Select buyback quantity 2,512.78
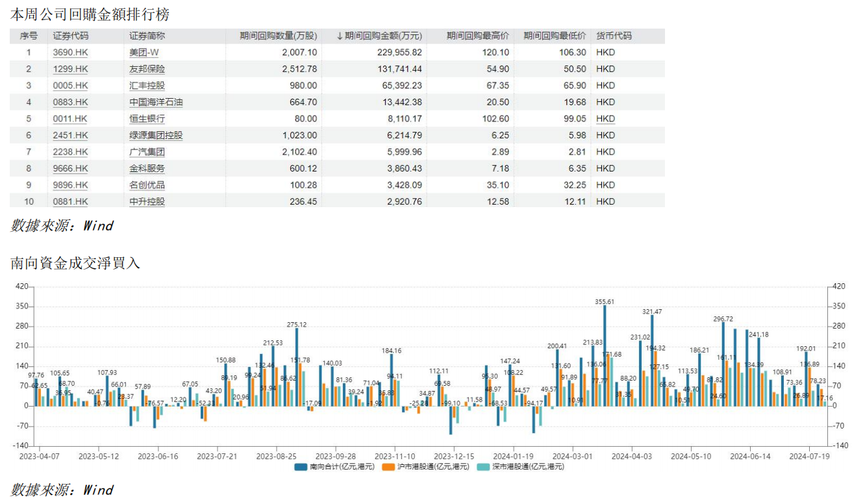Screen dimensions: 852x504 coord(299,69)
